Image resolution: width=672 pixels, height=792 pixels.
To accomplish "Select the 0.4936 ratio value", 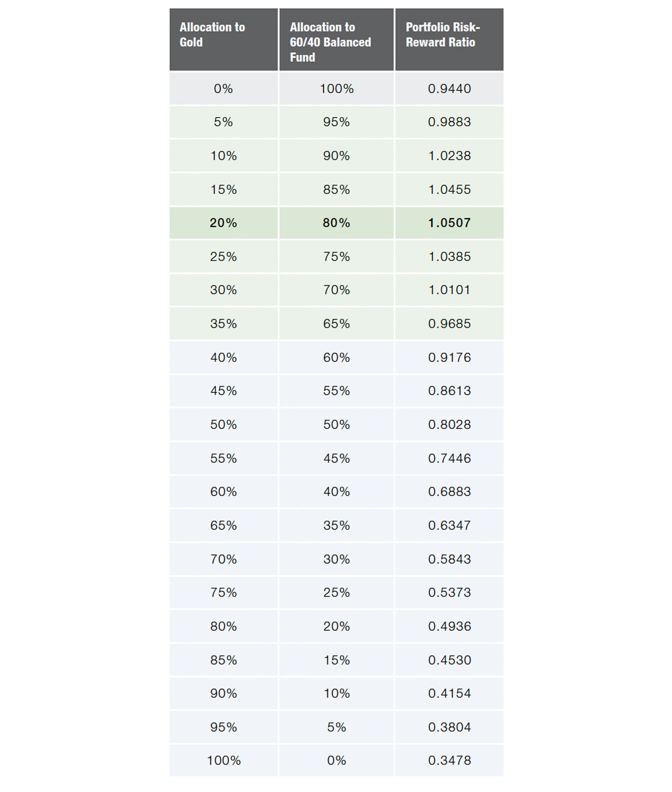I will click(x=449, y=626).
